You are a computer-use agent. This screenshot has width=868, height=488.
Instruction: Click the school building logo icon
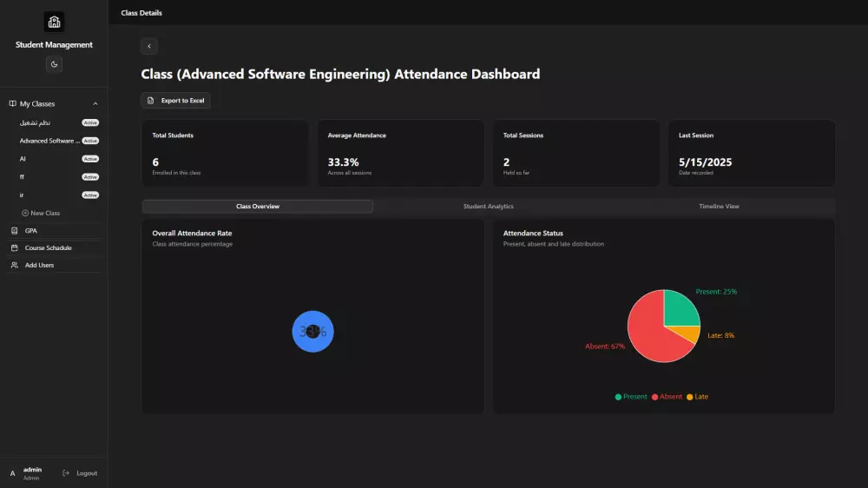54,23
